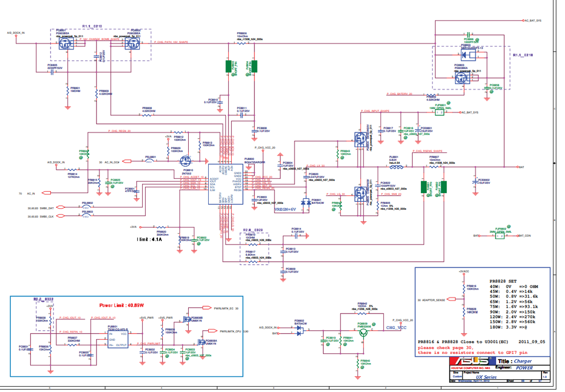Select the Engineer: POWER field
Viewport: 565px width, 392px height.
point(514,367)
